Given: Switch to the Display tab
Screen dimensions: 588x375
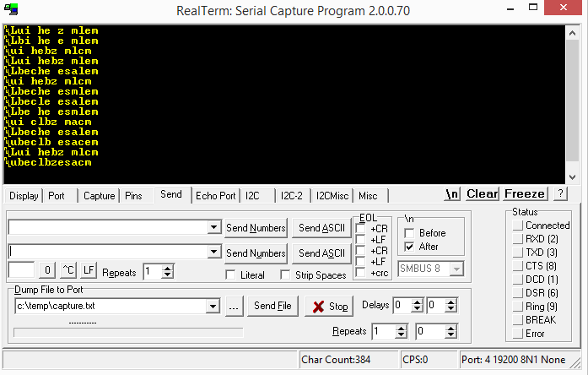Looking at the screenshot, I should (24, 196).
